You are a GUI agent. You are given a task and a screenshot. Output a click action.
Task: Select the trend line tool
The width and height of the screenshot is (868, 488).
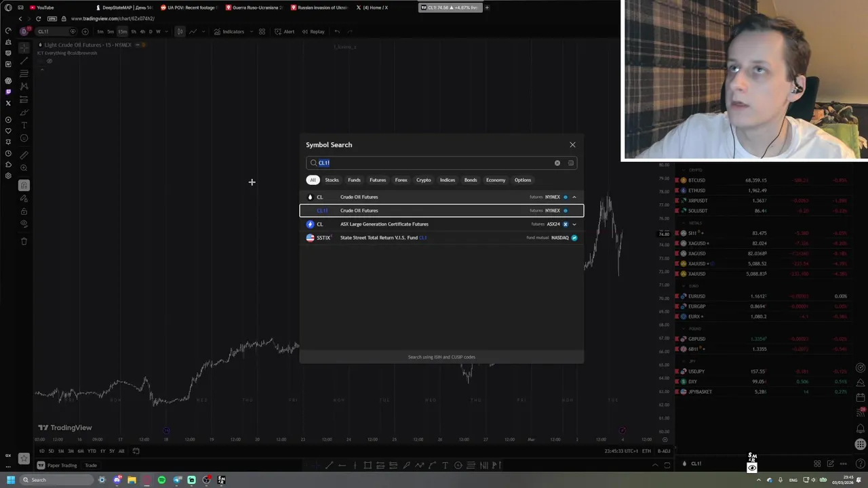pyautogui.click(x=24, y=60)
